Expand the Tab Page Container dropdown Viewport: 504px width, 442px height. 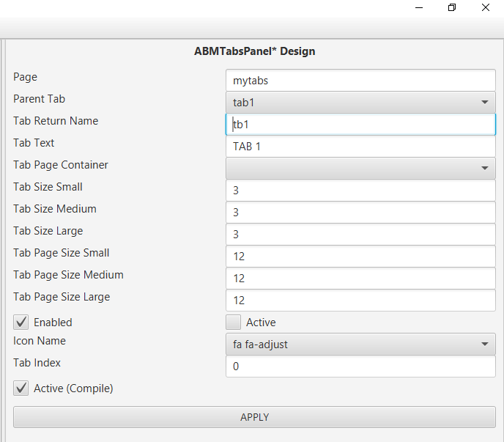tap(360, 169)
